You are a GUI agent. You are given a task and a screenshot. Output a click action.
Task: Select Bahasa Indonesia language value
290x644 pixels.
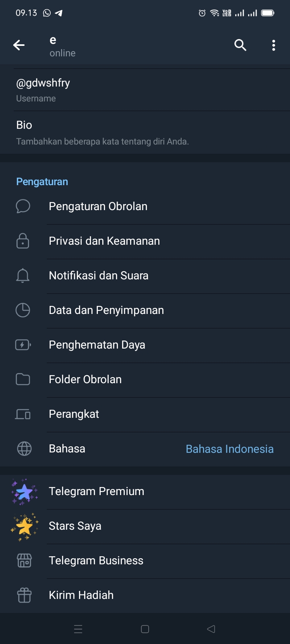(230, 449)
